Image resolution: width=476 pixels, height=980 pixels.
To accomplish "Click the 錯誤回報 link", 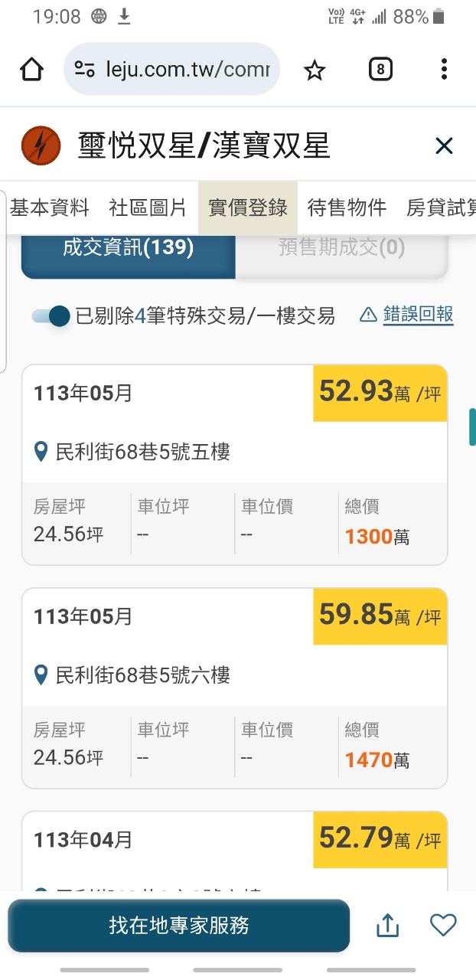I will [418, 315].
